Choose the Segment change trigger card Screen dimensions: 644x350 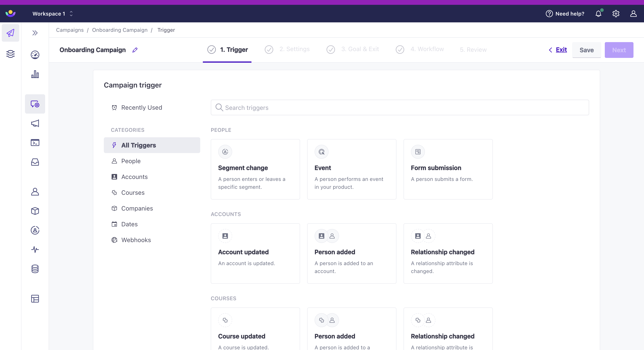pos(255,169)
